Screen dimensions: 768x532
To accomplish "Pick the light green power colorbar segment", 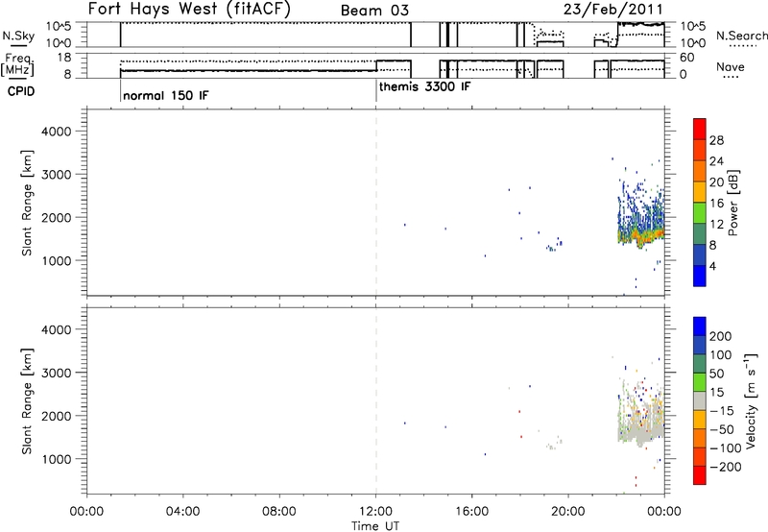I will pos(700,213).
